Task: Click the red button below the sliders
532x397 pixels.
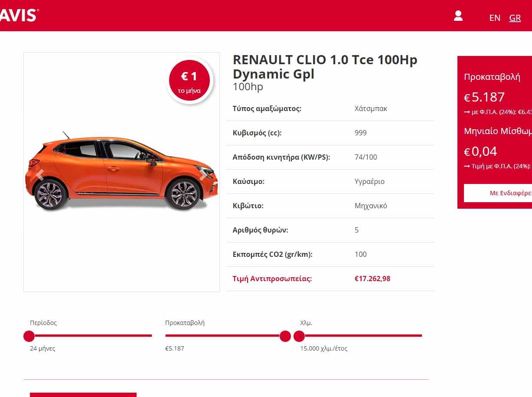Action: pyautogui.click(x=83, y=395)
